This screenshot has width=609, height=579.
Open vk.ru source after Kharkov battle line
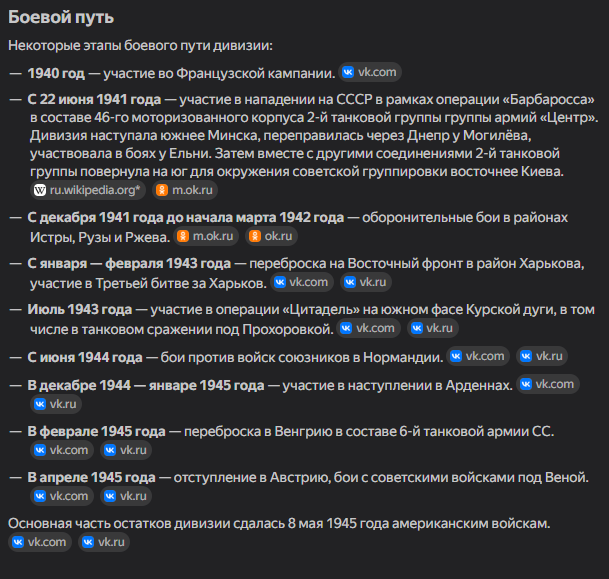[x=366, y=282]
